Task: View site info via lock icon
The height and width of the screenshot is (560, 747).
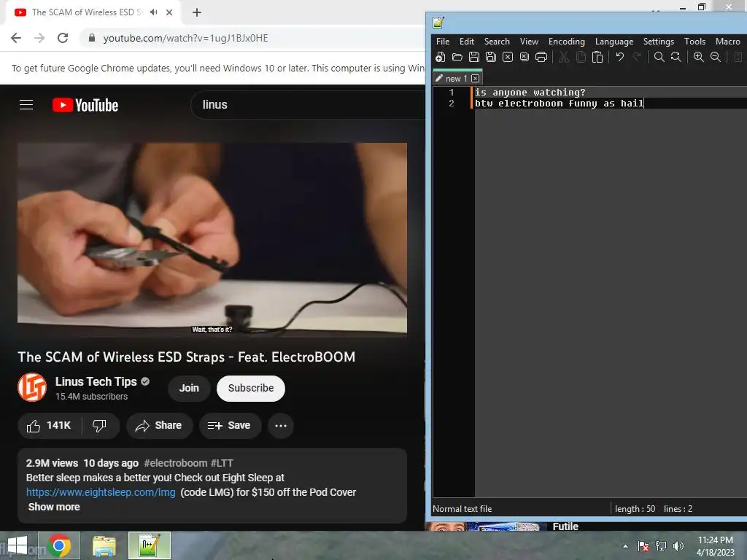Action: click(92, 38)
